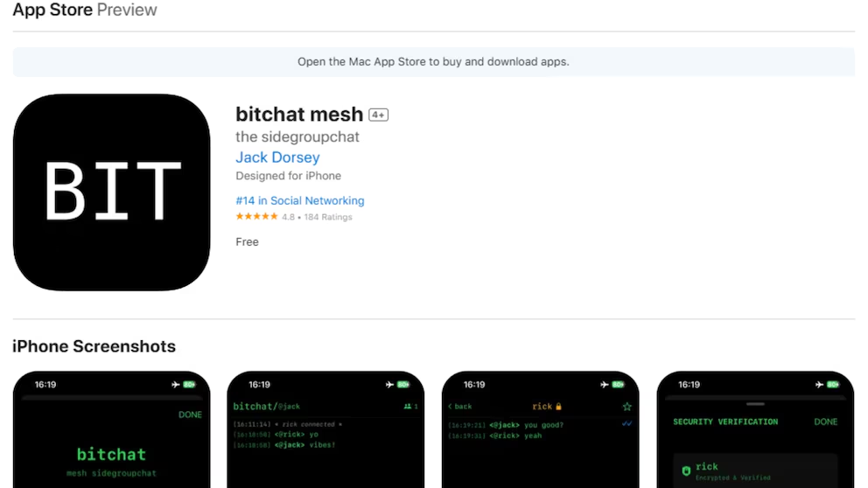The width and height of the screenshot is (868, 488).
Task: Click 'rick connected' status line
Action: click(x=287, y=424)
